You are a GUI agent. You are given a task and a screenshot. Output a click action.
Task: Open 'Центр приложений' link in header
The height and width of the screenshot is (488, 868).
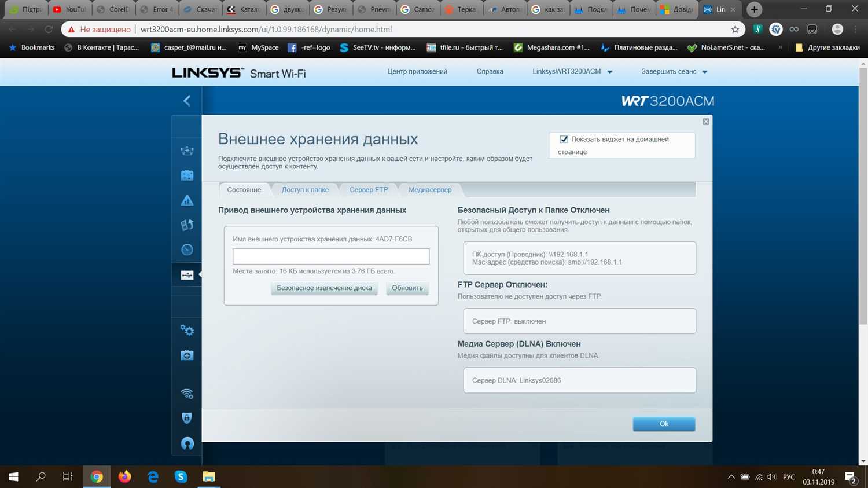coord(417,72)
